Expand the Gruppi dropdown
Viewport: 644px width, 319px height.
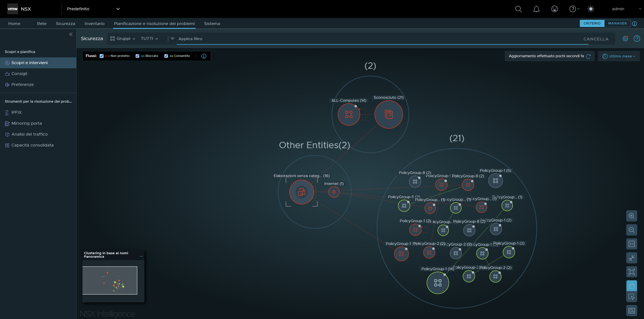coord(123,39)
